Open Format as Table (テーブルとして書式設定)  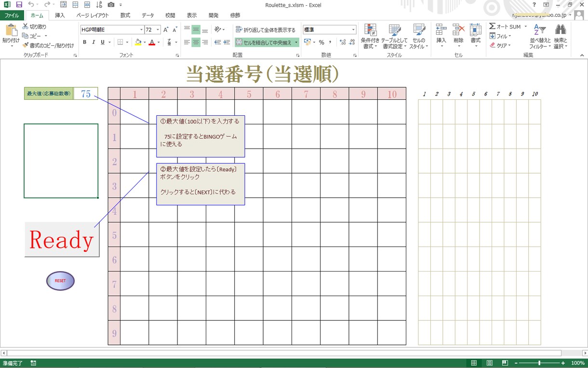(x=394, y=36)
